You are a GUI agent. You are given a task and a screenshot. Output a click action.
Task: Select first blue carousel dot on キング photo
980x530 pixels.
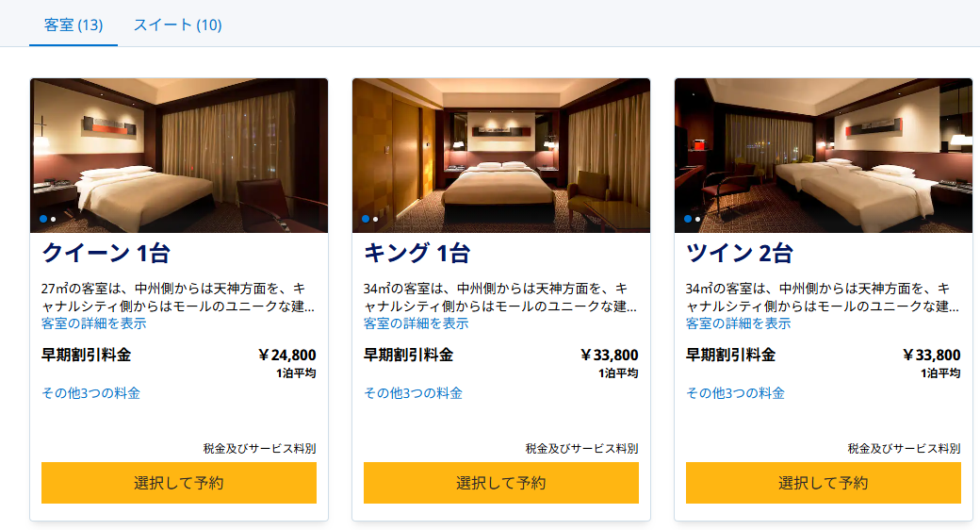point(366,219)
